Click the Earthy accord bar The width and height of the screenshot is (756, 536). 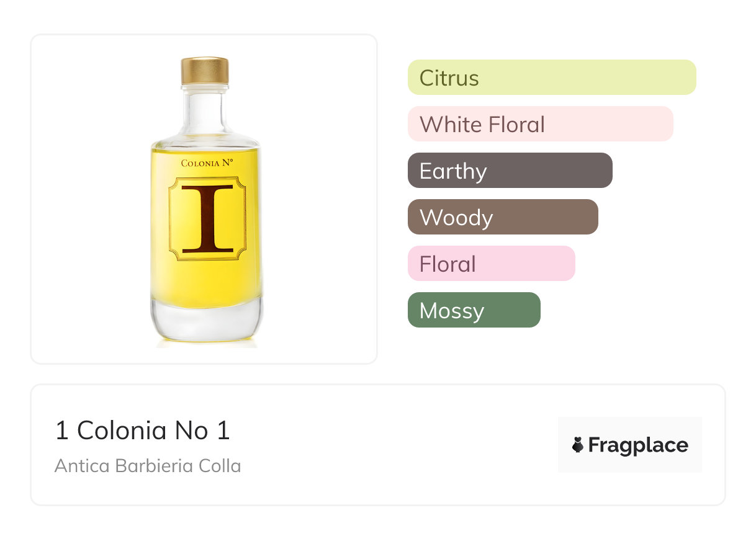[510, 171]
